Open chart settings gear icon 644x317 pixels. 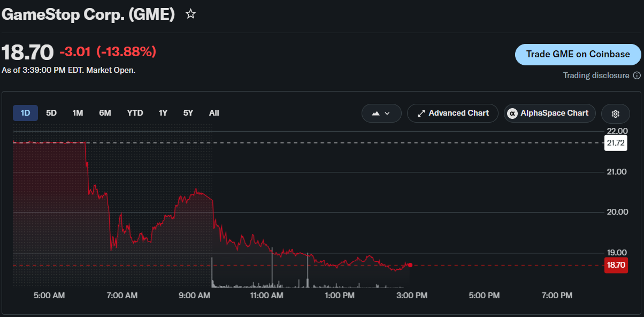coord(616,114)
